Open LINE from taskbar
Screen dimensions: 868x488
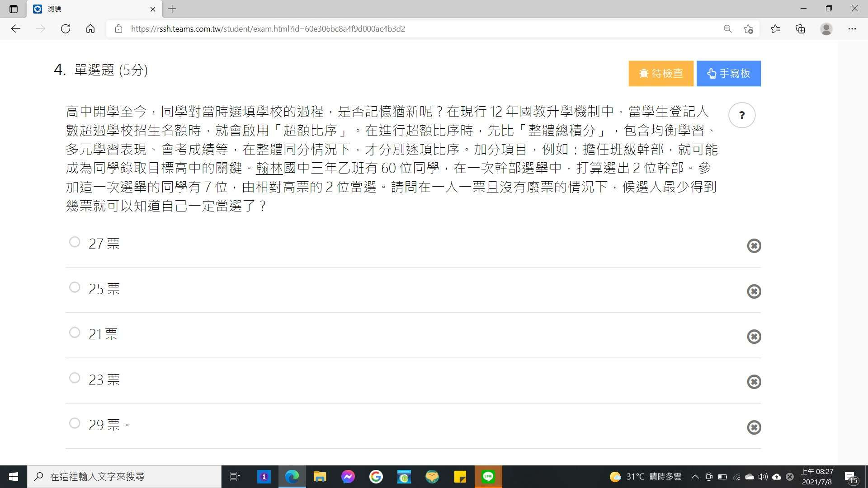tap(488, 477)
